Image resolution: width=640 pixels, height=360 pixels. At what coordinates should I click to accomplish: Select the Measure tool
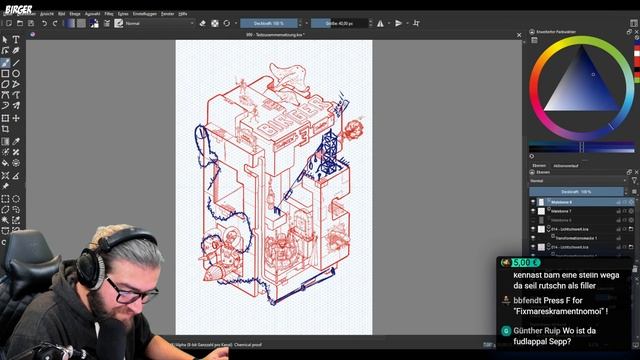[x=16, y=176]
